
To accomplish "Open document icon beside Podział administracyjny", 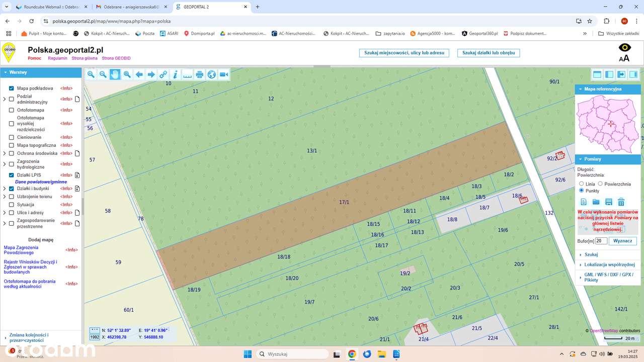I will pos(77,99).
